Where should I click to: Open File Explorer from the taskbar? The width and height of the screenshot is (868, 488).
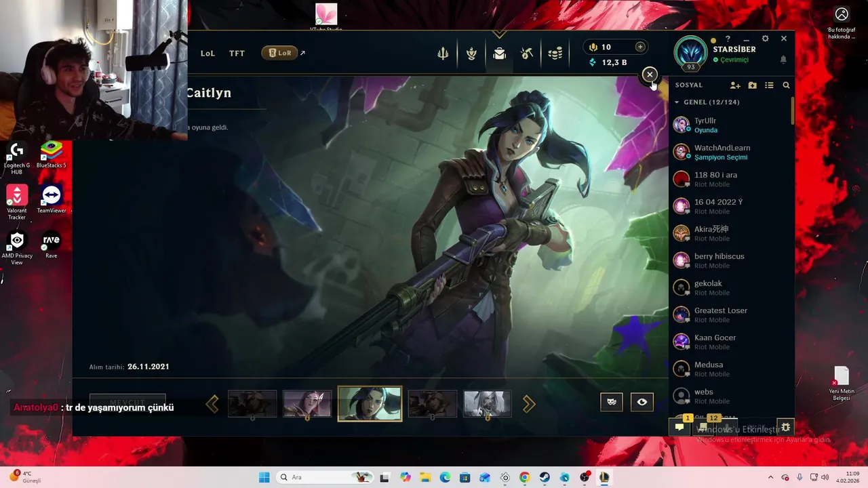pos(425,477)
